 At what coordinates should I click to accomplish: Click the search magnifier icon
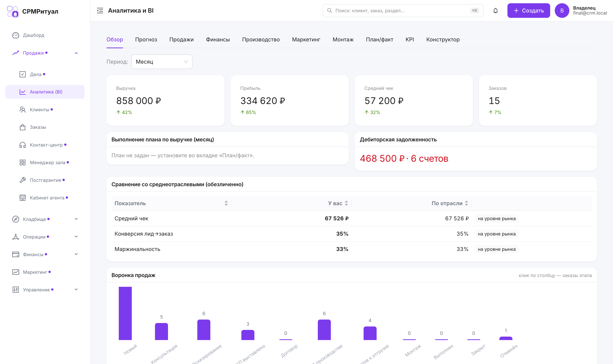pyautogui.click(x=329, y=11)
